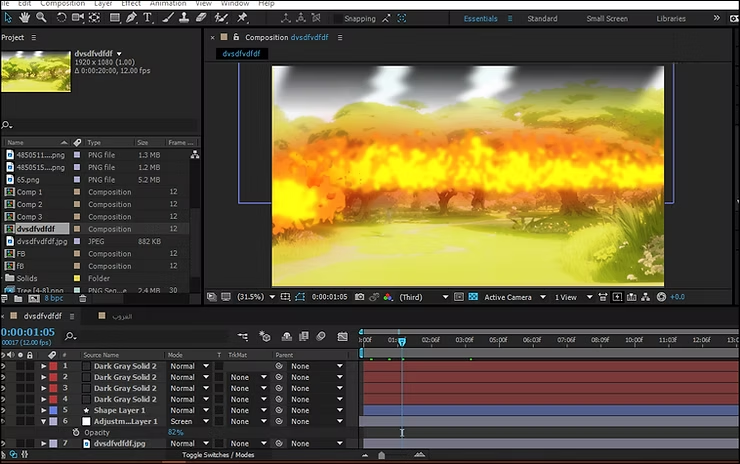Image resolution: width=740 pixels, height=464 pixels.
Task: Select the Roto Brush tool
Action: click(x=221, y=18)
